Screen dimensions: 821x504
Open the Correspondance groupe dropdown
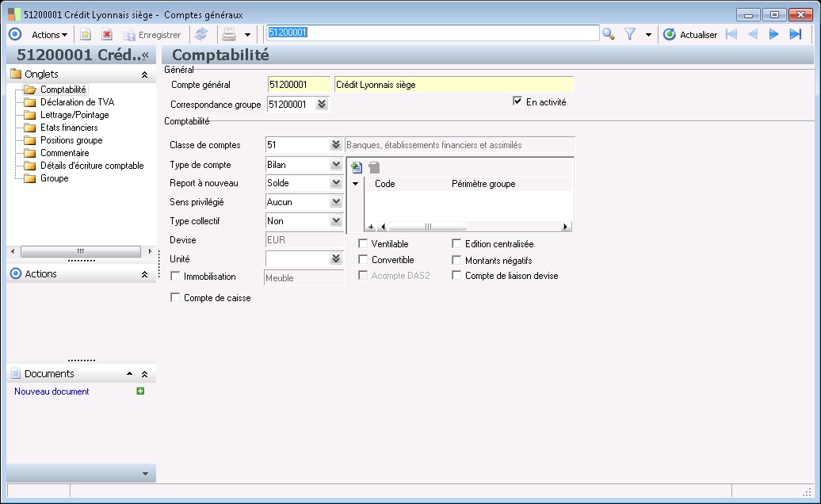(x=322, y=104)
